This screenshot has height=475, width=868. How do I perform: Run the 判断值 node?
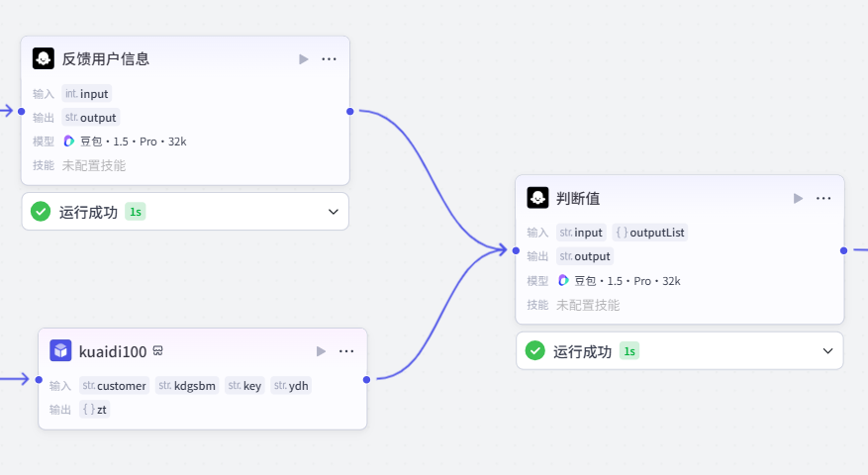pos(798,199)
